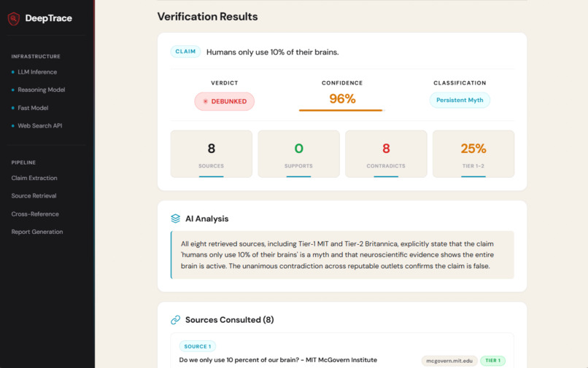Click the mcgovern.mit.edu domain chip
Viewport: 588px width, 368px height.
click(449, 361)
